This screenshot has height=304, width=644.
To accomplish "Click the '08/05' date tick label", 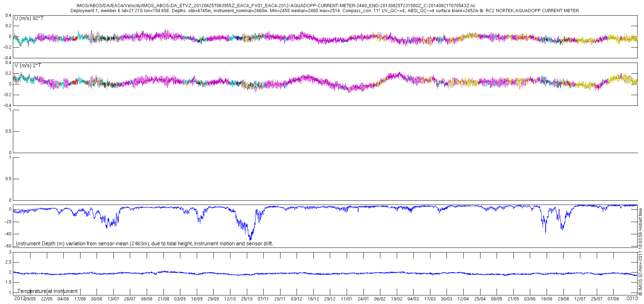I will click(x=497, y=299).
